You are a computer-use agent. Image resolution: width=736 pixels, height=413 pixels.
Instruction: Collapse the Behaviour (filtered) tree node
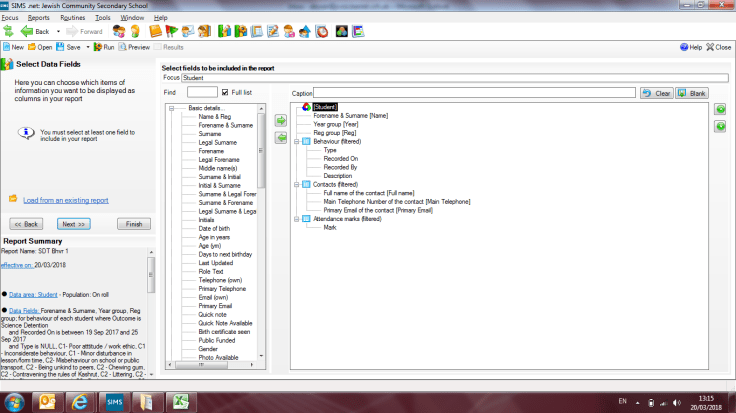[x=297, y=141]
